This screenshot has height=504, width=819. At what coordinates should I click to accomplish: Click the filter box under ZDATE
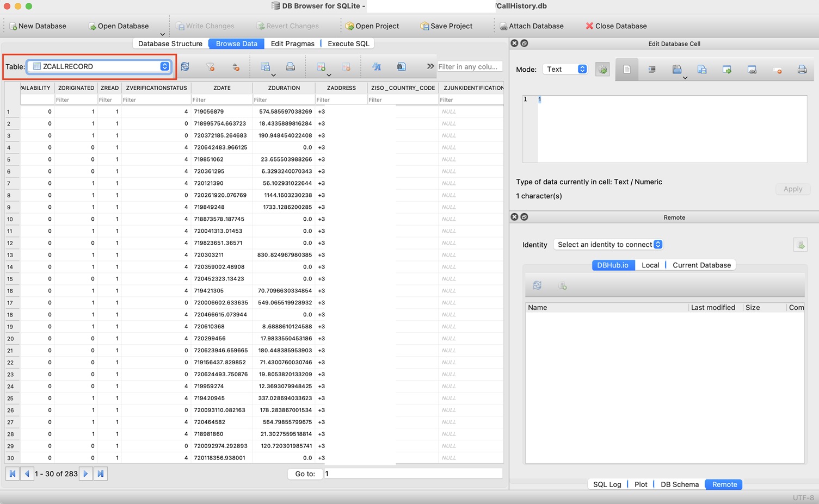(x=222, y=99)
